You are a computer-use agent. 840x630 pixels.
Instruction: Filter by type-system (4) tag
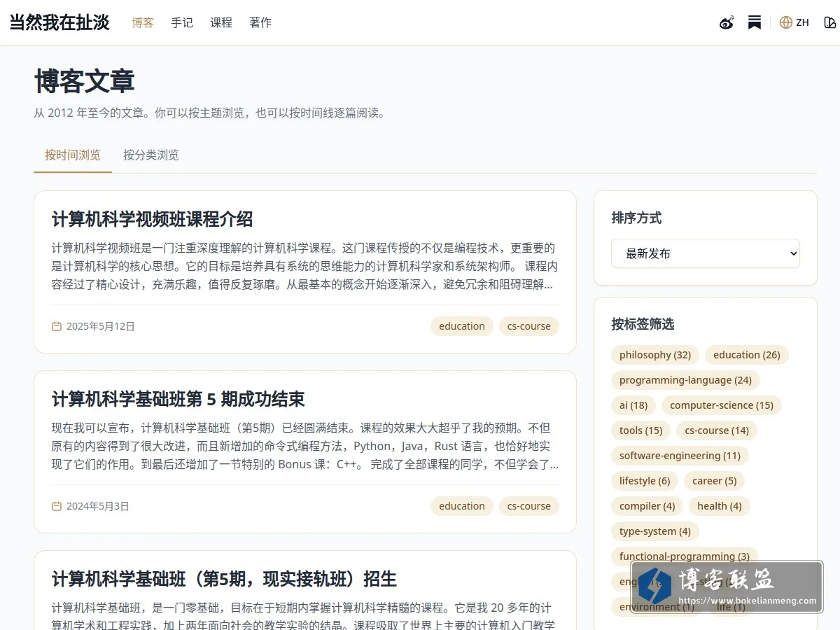point(655,531)
